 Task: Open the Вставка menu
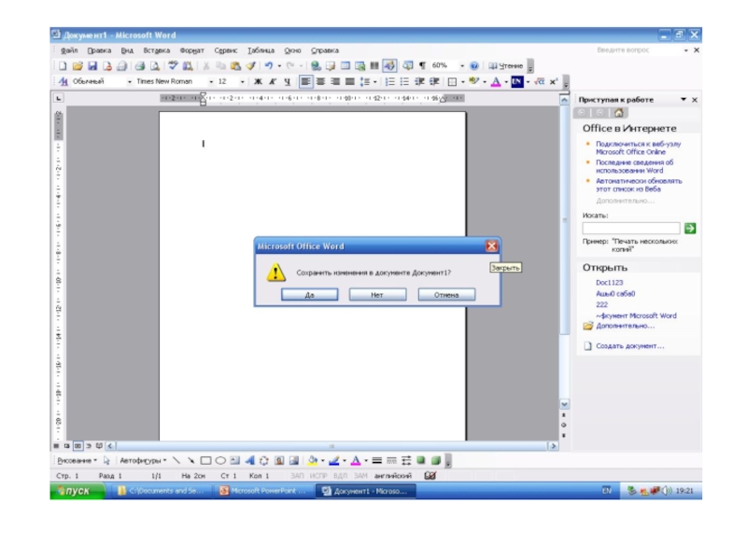pyautogui.click(x=157, y=50)
